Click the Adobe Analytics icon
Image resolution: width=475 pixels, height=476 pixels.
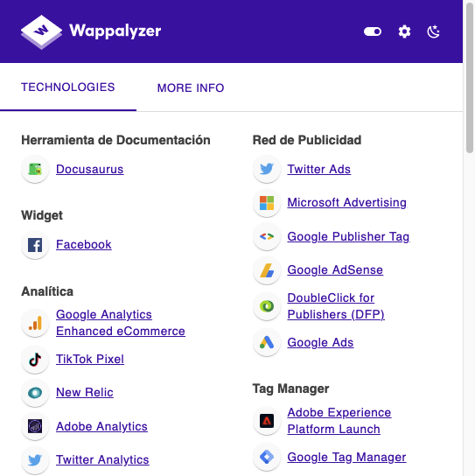35,426
